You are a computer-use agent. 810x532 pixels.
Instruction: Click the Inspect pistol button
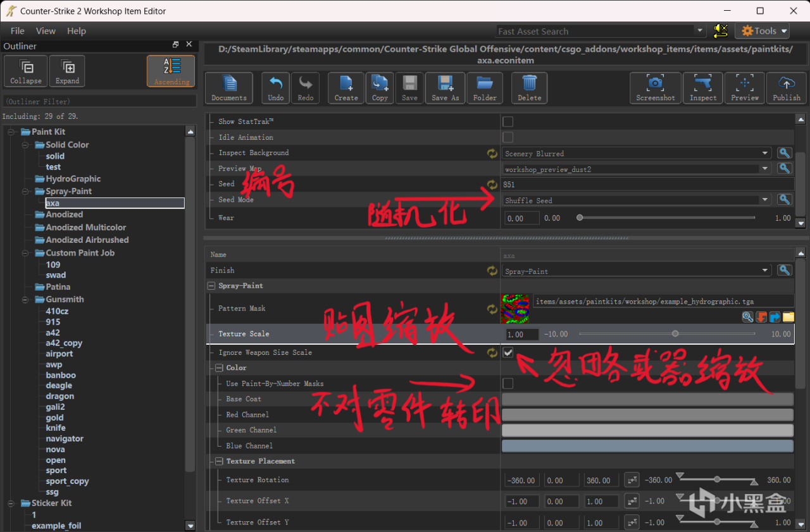click(x=703, y=88)
